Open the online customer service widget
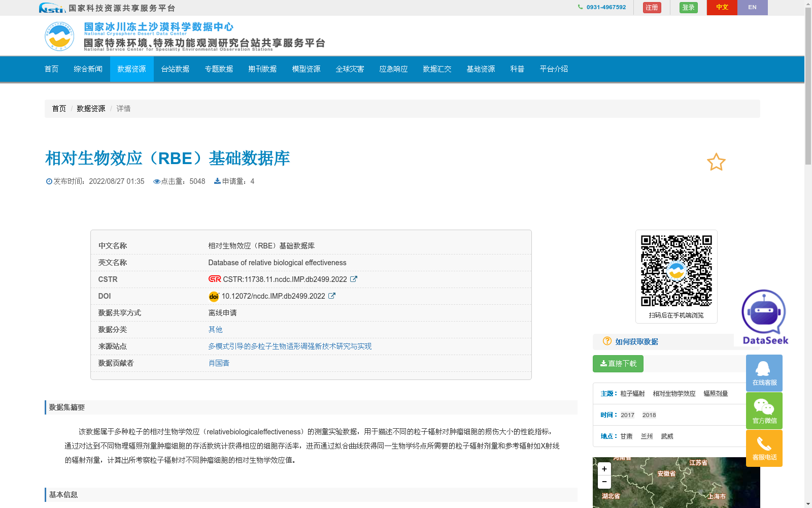Image resolution: width=812 pixels, height=508 pixels. point(764,373)
